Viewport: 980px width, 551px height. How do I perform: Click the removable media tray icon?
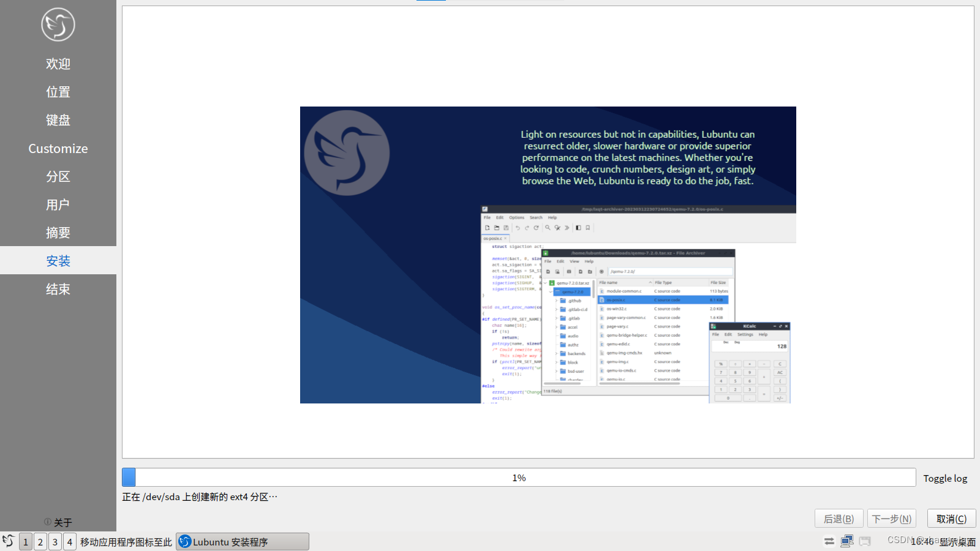865,541
